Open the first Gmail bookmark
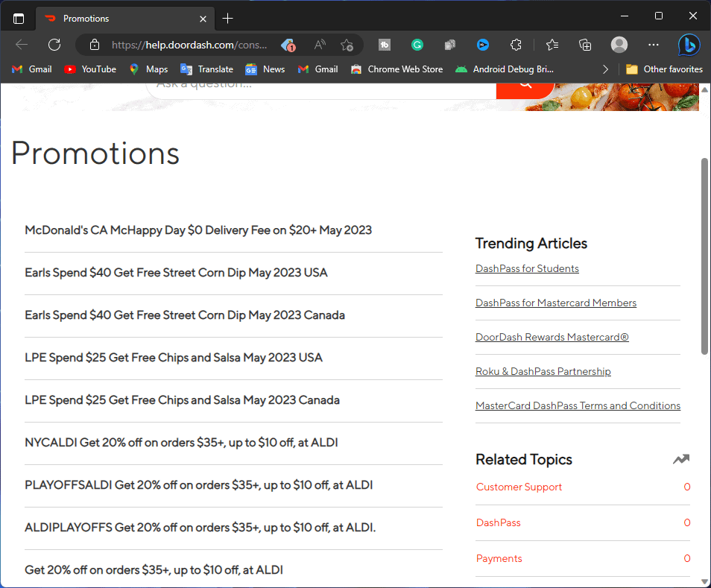711x588 pixels. (32, 69)
